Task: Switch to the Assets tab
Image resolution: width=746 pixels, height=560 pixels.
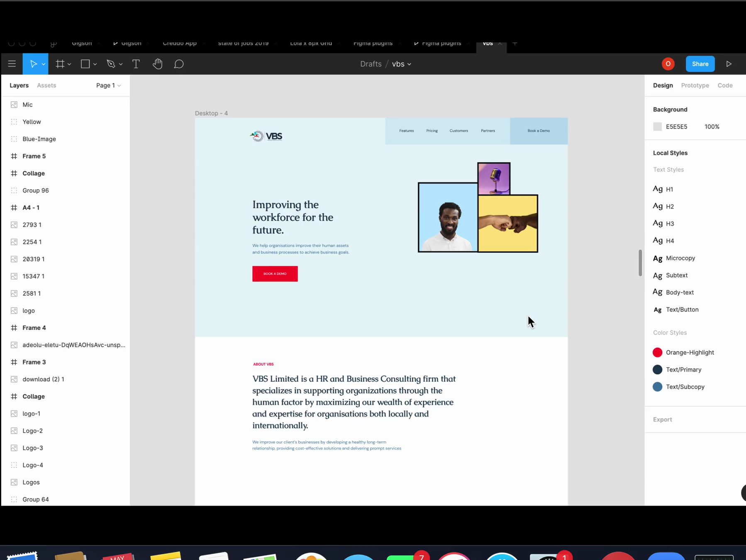Action: tap(46, 85)
